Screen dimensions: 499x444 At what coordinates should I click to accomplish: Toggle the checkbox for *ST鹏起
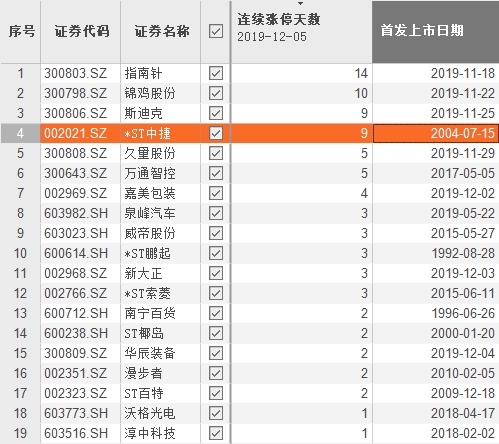[216, 253]
